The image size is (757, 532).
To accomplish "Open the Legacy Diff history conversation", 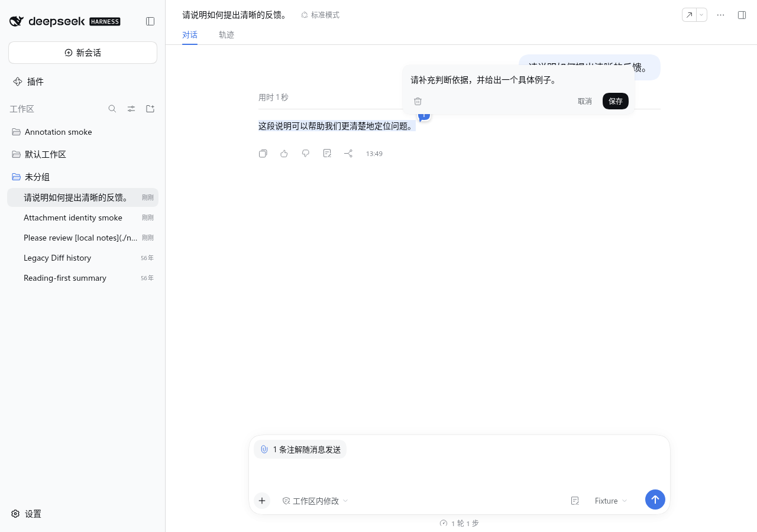I will [83, 258].
